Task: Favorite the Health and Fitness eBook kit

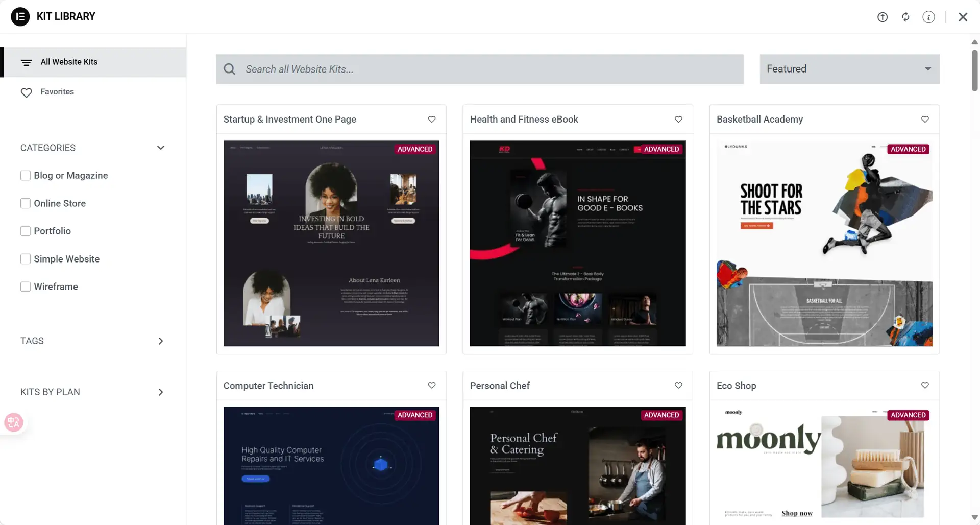Action: (x=678, y=119)
